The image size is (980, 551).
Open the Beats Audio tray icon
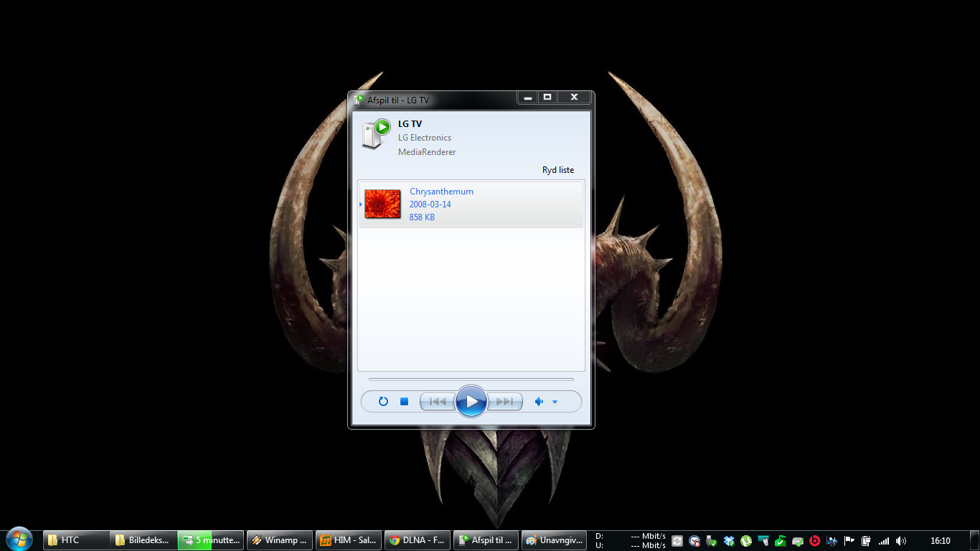815,541
